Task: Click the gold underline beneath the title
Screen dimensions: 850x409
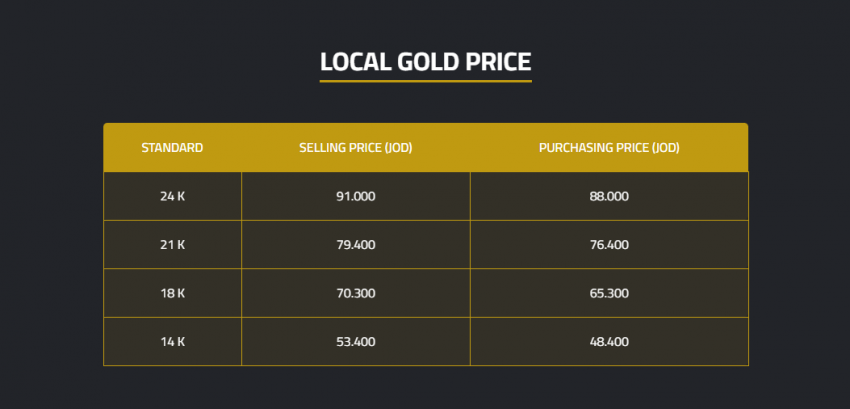Action: pos(425,81)
